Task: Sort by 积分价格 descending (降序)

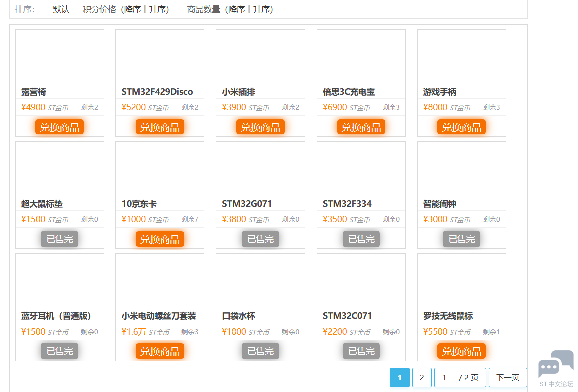Action: point(133,10)
